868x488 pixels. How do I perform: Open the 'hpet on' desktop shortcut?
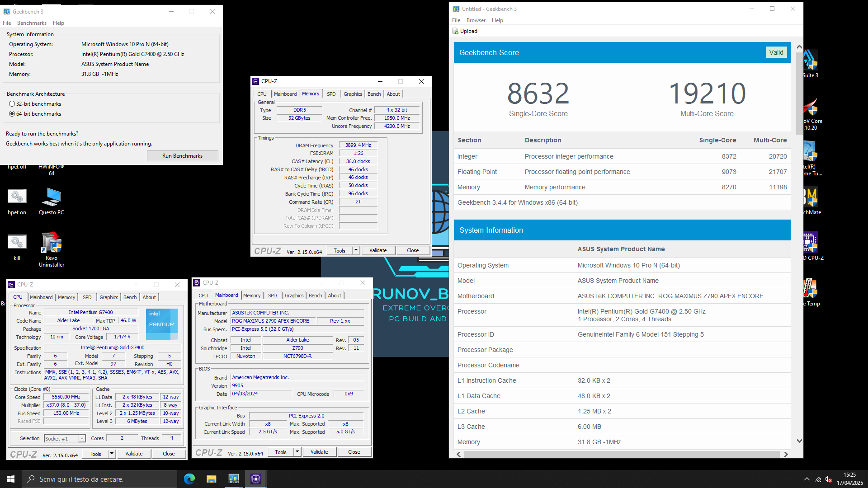(17, 201)
